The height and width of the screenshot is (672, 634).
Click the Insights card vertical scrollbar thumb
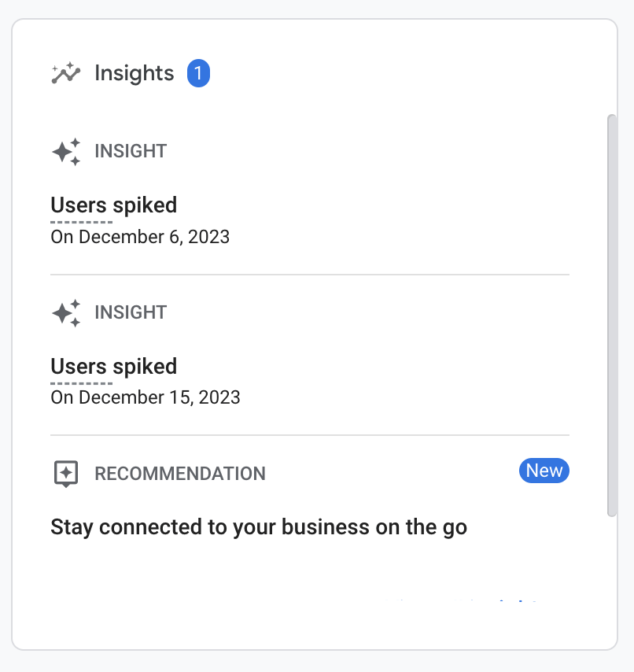click(x=612, y=315)
